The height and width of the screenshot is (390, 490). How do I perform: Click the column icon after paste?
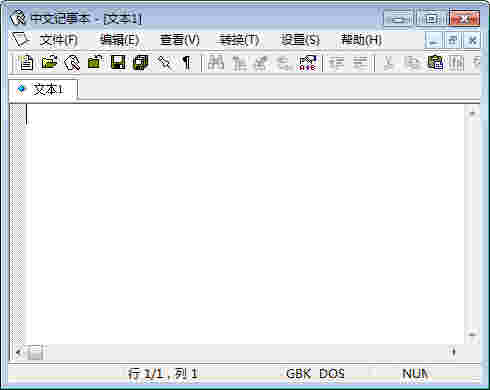coord(457,63)
